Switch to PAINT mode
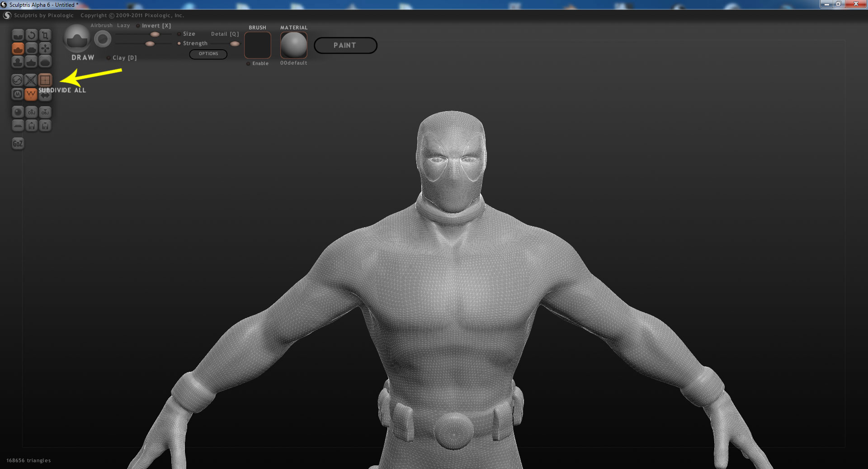The image size is (868, 469). tap(345, 45)
